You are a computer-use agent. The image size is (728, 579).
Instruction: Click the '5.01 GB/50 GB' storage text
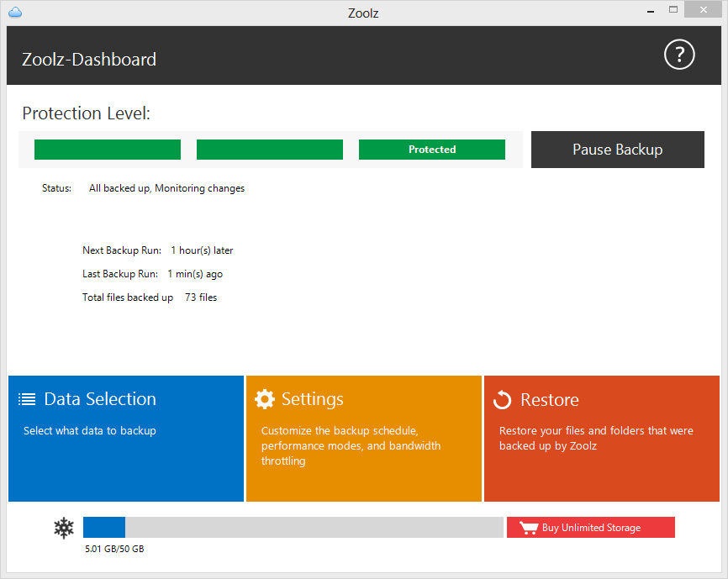114,549
